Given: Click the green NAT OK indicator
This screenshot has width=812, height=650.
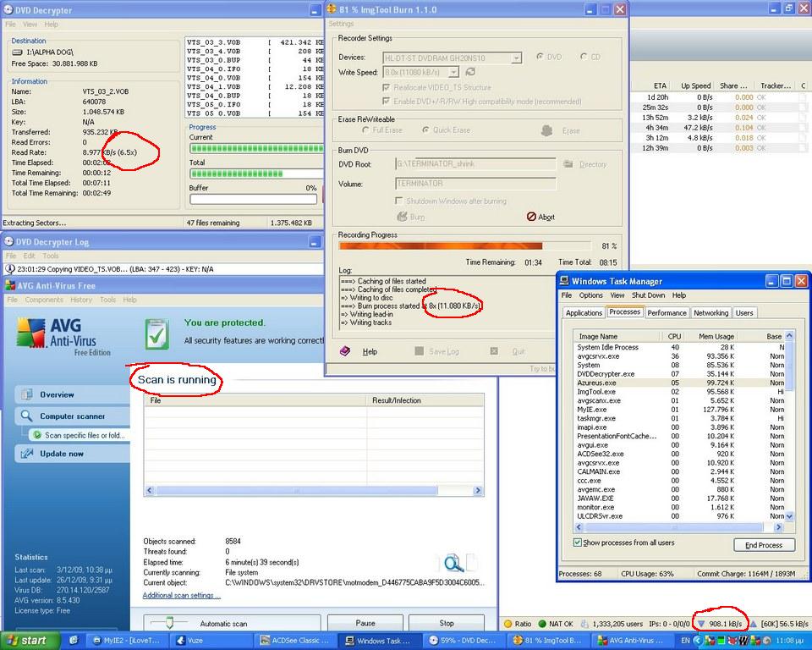Looking at the screenshot, I should coord(542,624).
